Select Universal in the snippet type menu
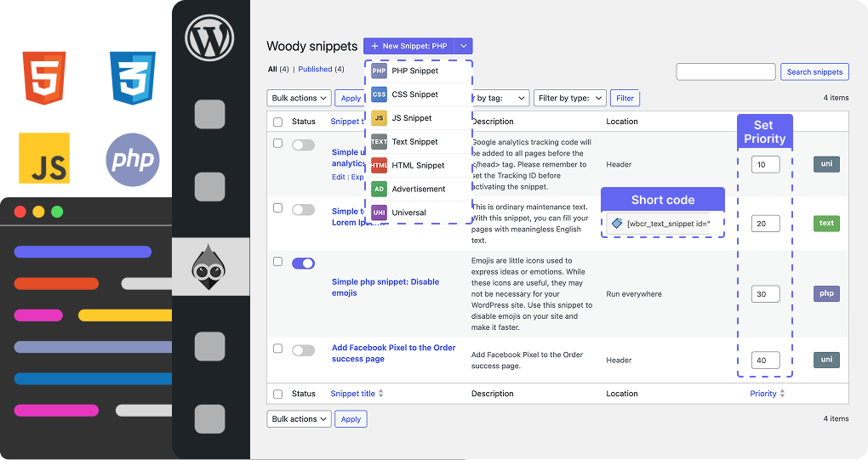The width and height of the screenshot is (868, 460). tap(408, 213)
